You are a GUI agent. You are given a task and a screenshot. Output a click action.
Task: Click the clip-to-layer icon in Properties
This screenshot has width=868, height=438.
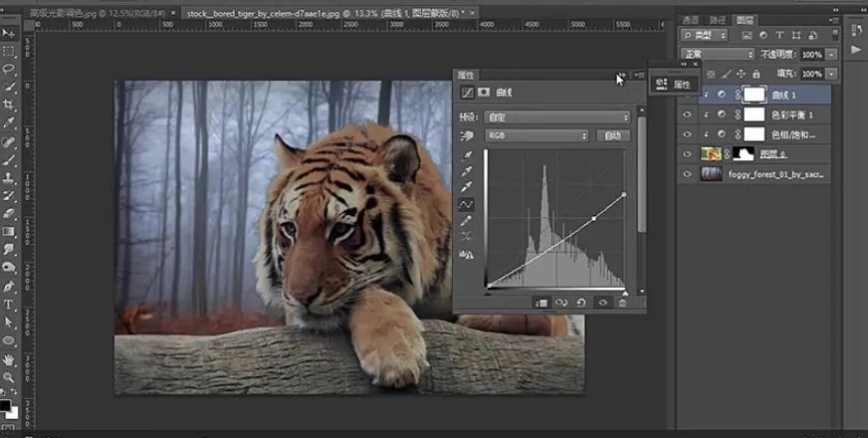541,302
